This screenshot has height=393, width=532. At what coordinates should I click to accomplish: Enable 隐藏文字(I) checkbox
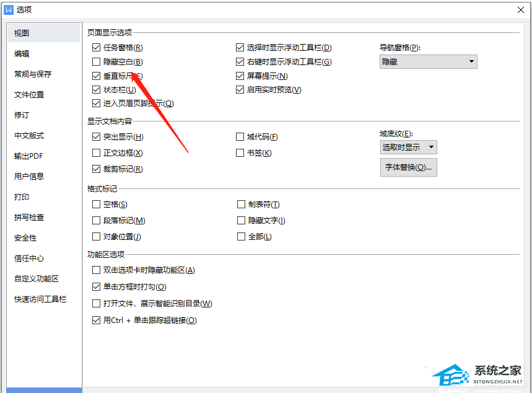point(241,221)
